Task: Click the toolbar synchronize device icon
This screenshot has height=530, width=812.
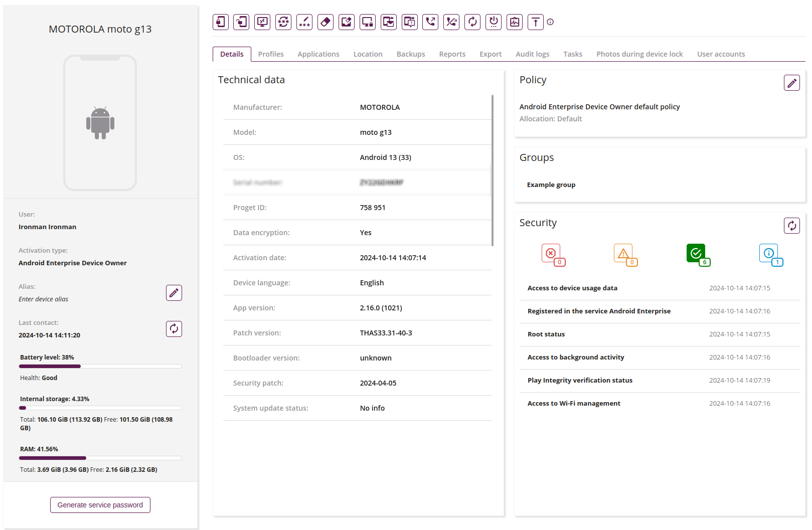Action: [x=472, y=22]
